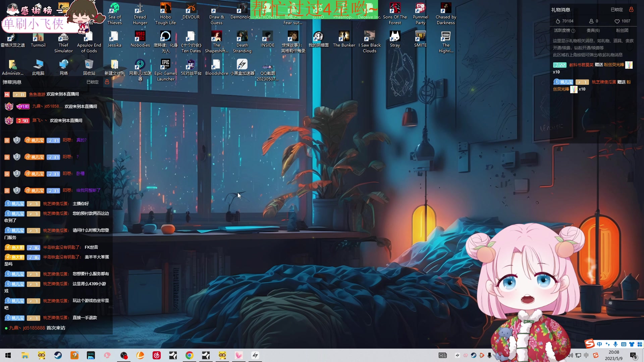Screen dimensions: 644x362
Task: Launch Hobo Tough Life from desktop
Action: (165, 14)
